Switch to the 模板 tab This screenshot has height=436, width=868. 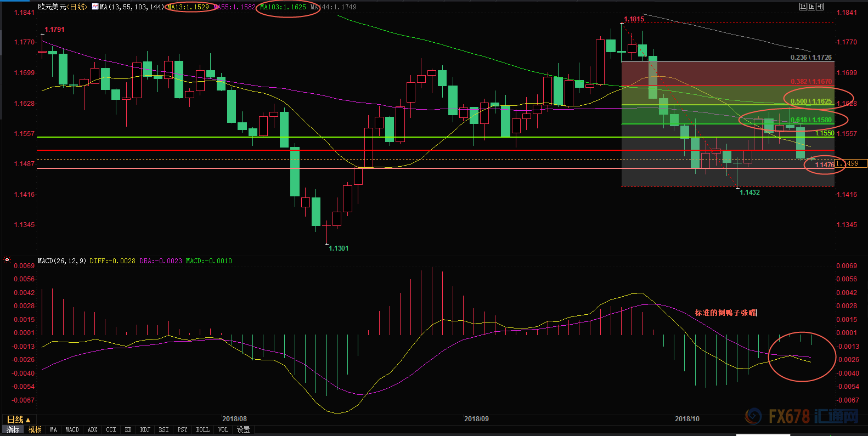pos(35,429)
